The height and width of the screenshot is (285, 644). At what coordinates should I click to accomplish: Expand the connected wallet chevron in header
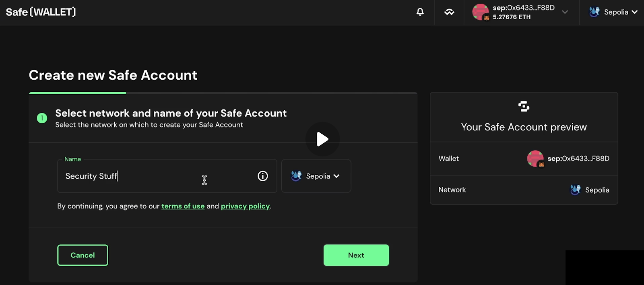tap(565, 12)
